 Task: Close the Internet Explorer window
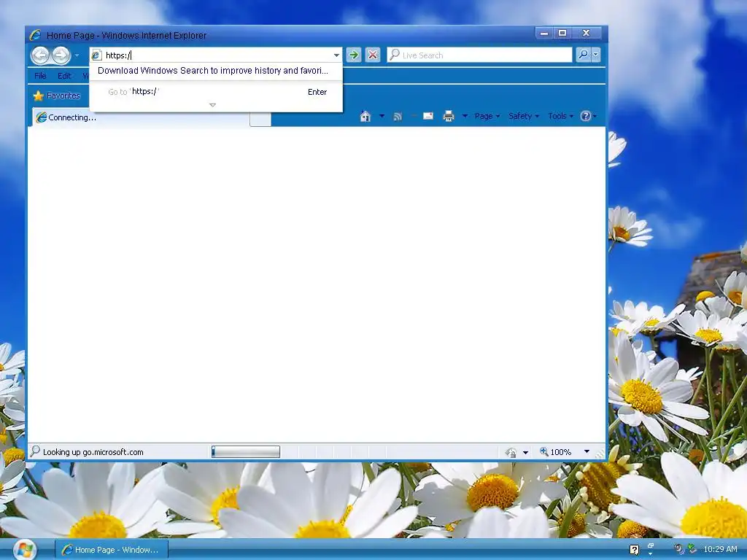(x=586, y=33)
